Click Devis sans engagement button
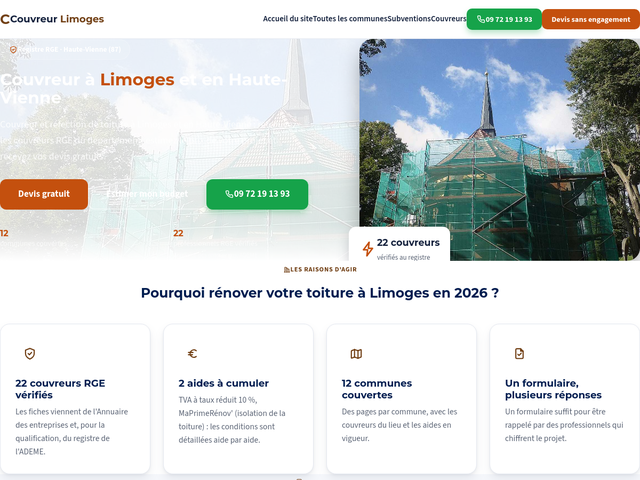This screenshot has width=640, height=480. coord(591,19)
